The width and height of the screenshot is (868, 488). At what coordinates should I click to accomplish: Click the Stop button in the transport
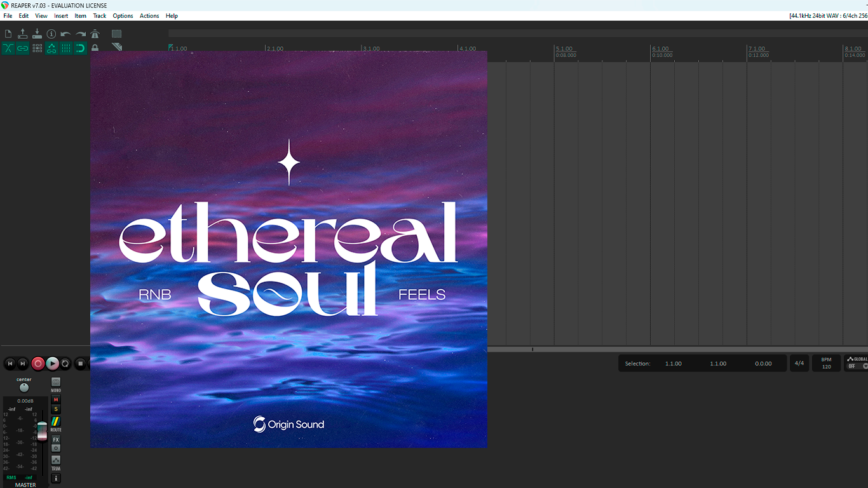click(81, 363)
